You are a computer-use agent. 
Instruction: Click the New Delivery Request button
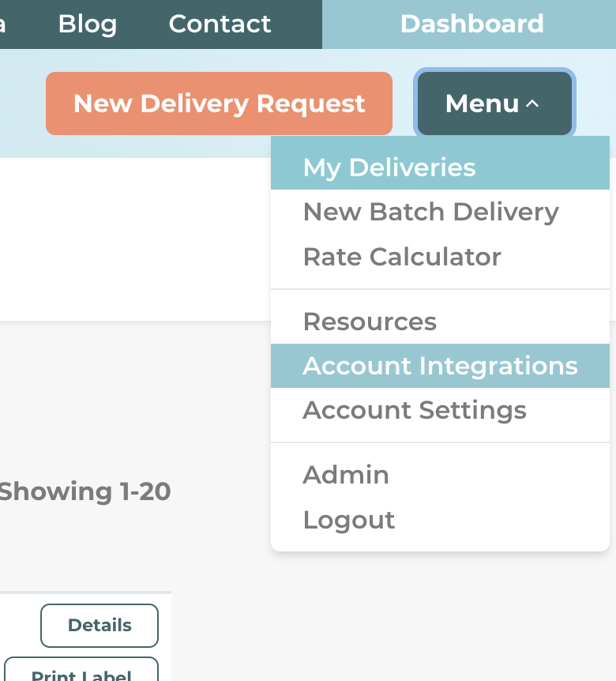point(220,103)
